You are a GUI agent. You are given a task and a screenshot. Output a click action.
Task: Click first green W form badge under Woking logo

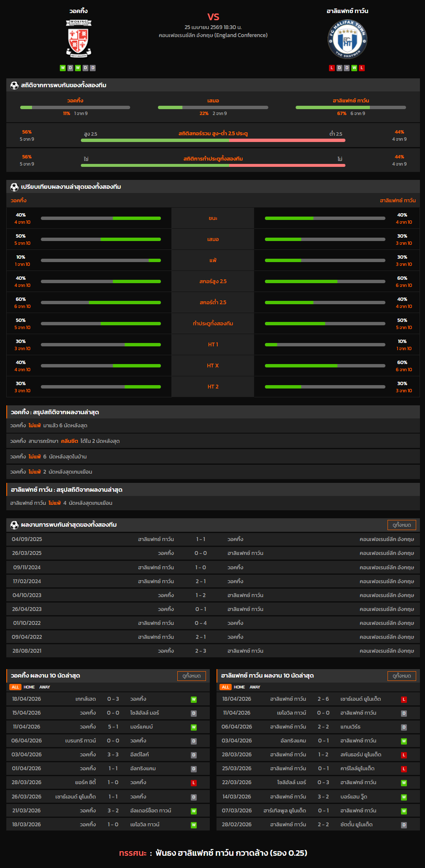point(63,68)
